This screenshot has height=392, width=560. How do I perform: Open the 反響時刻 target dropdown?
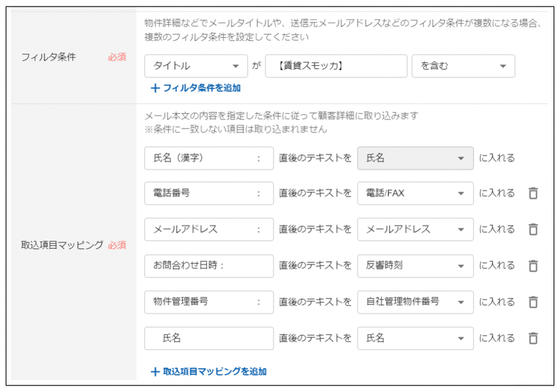coord(416,266)
